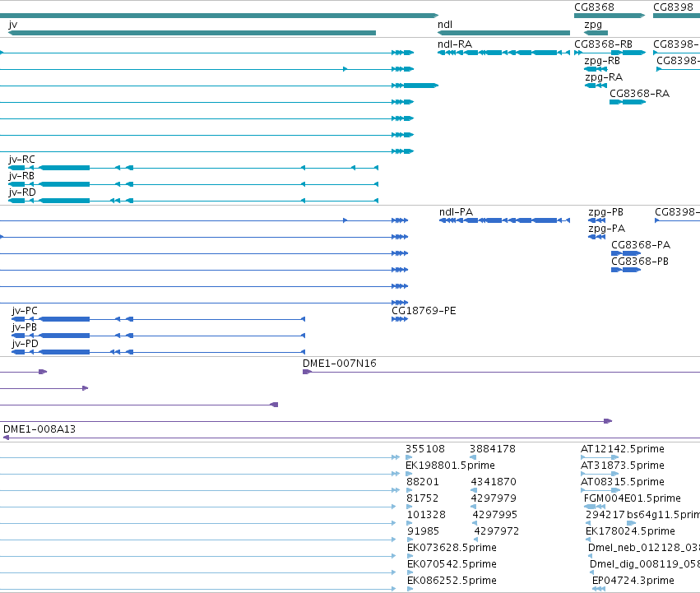Select the ndl-RA transcript

coord(503,53)
